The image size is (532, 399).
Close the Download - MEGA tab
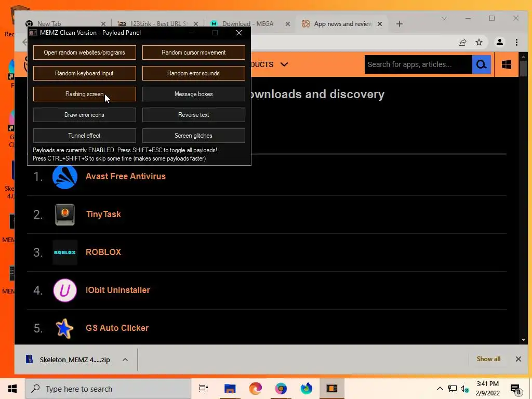pos(288,24)
